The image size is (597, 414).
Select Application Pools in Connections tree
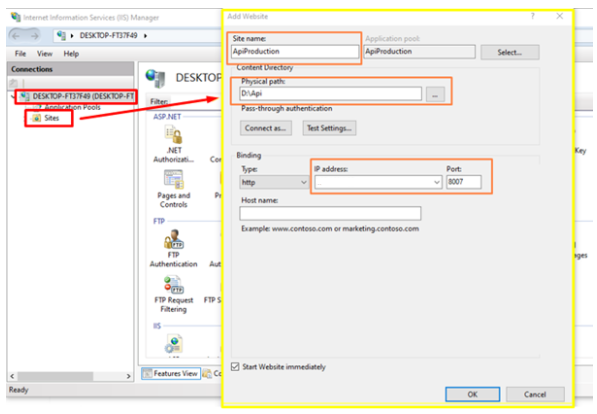point(72,107)
